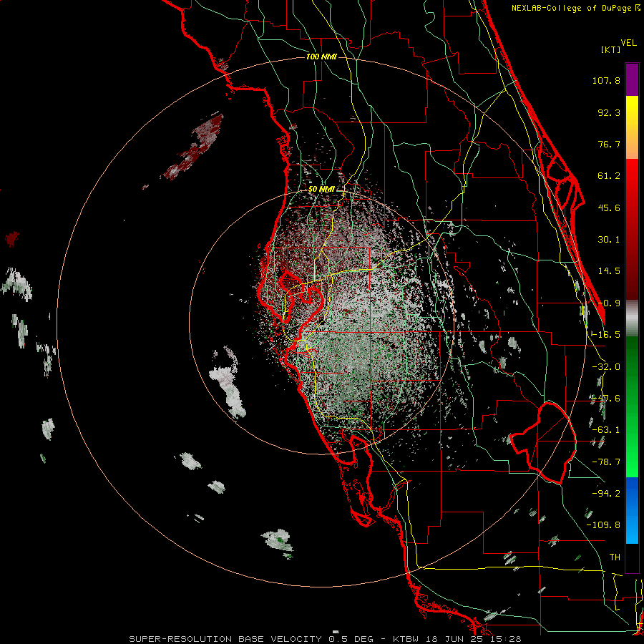The image size is (644, 644).
Task: Click the 92.3 legend value
Action: tap(609, 112)
